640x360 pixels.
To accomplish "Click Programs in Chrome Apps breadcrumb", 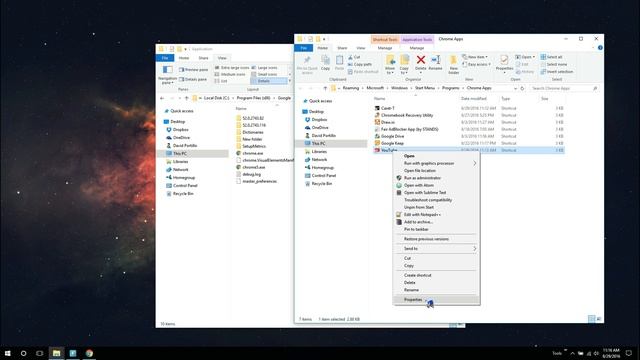I will (x=451, y=88).
